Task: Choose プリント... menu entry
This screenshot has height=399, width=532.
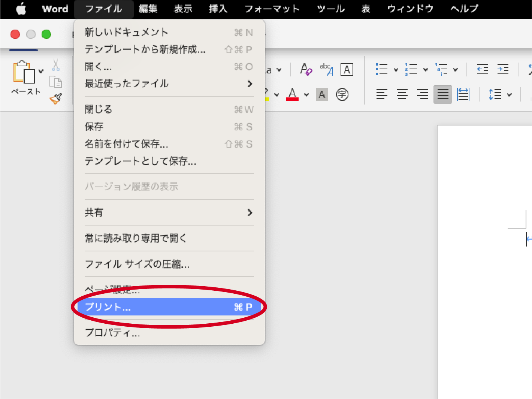Action: 169,307
